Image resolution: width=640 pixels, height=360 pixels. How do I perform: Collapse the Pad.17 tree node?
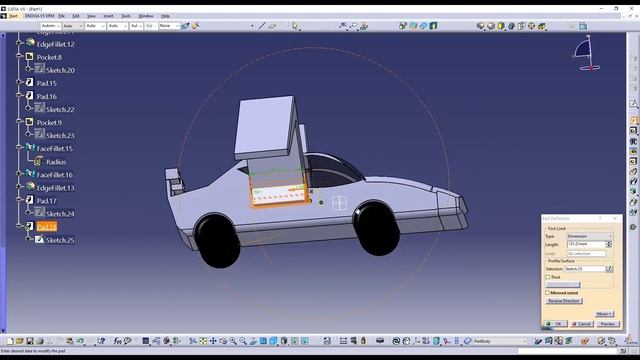(19, 200)
